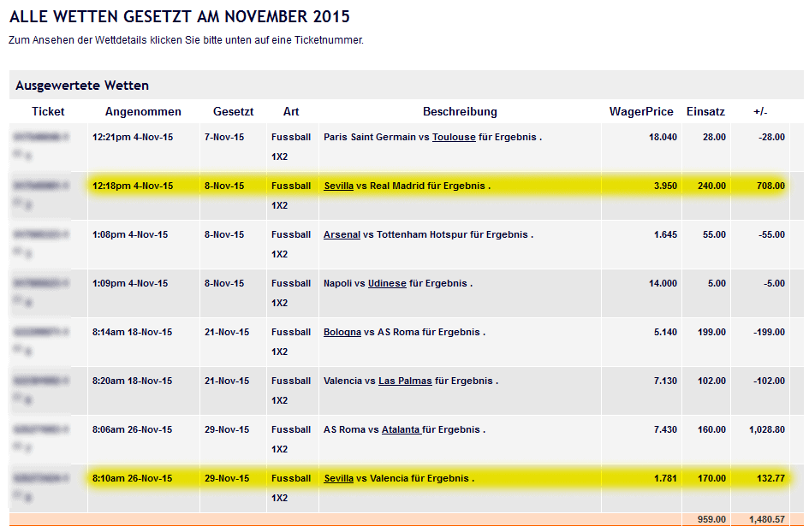The width and height of the screenshot is (809, 532).
Task: Click the stake value 199.00
Action: click(711, 333)
